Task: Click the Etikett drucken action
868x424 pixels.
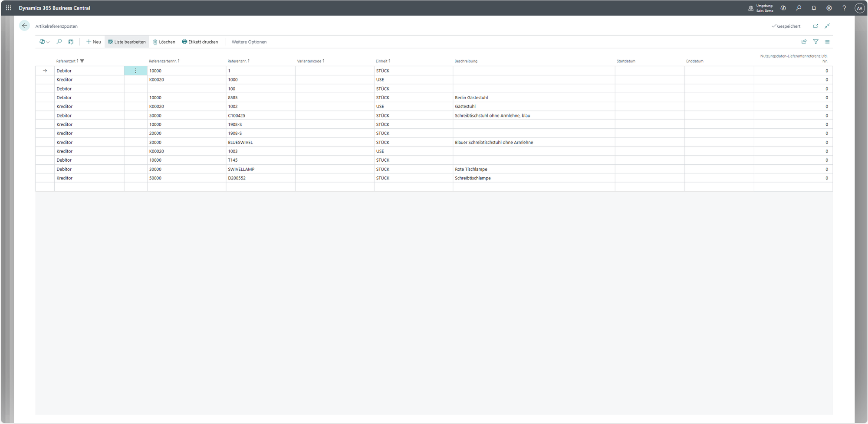Action: pos(200,42)
